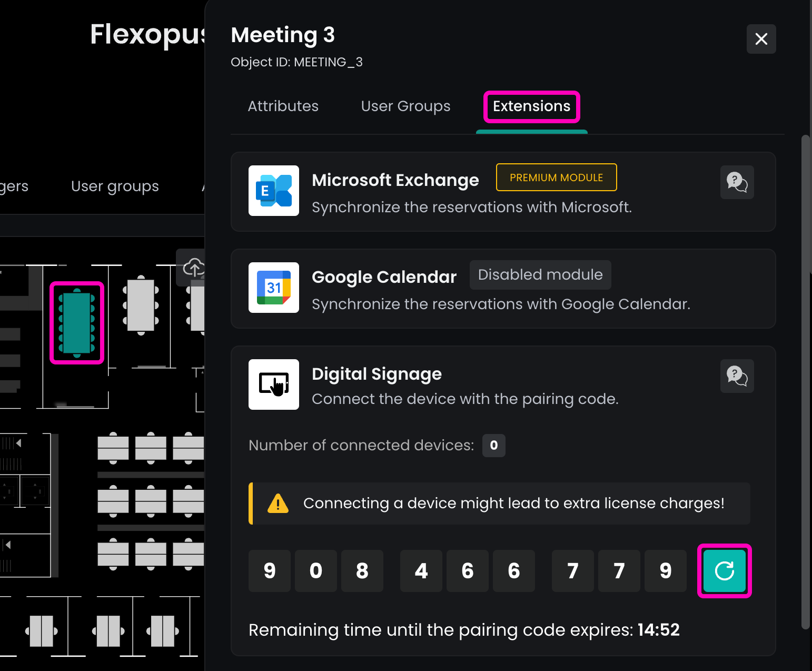Click the Google Calendar logo icon
Image resolution: width=812 pixels, height=671 pixels.
tap(274, 288)
